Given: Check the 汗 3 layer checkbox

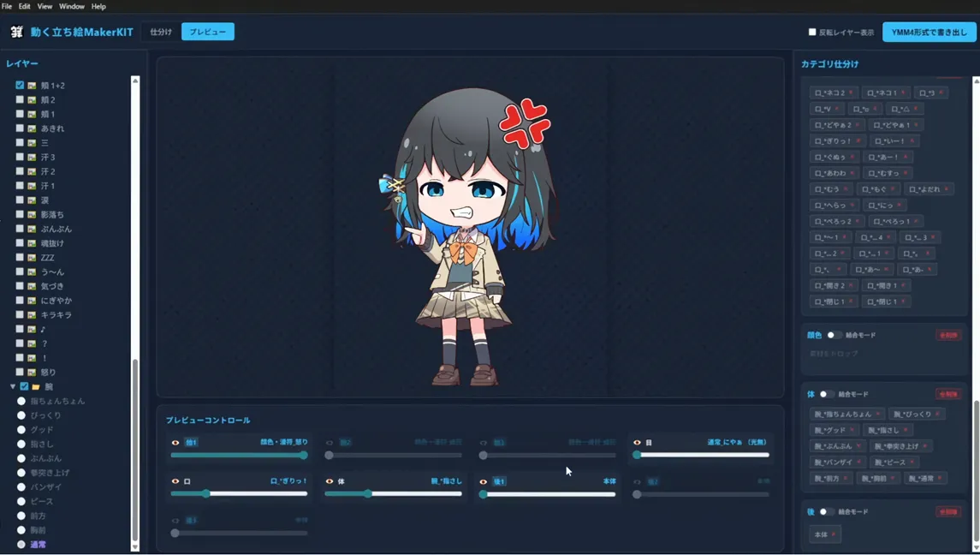Looking at the screenshot, I should [x=20, y=157].
